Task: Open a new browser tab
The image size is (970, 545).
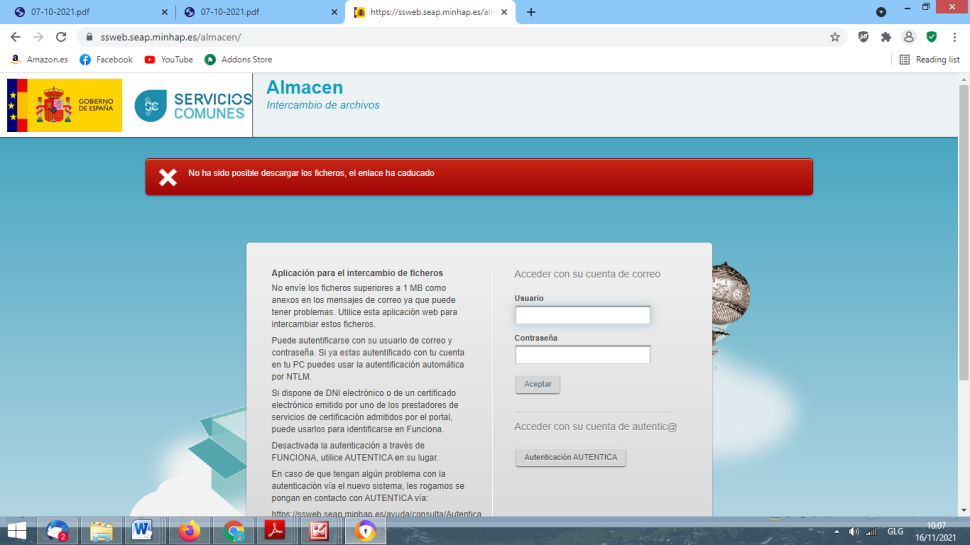Action: (x=531, y=12)
